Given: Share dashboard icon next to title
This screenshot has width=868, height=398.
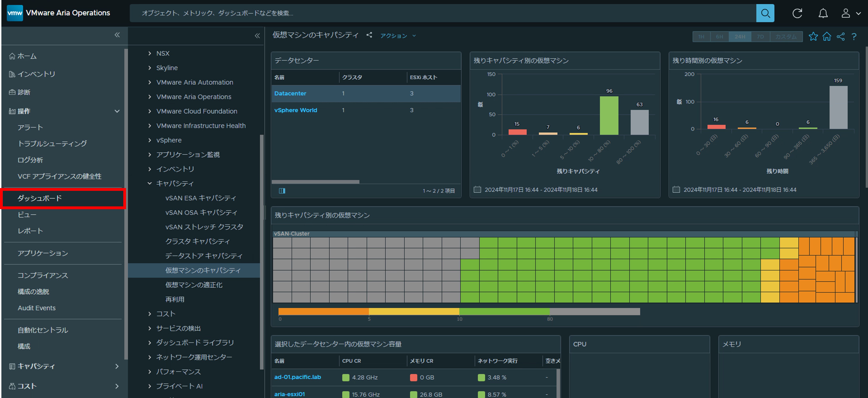Looking at the screenshot, I should coord(369,35).
